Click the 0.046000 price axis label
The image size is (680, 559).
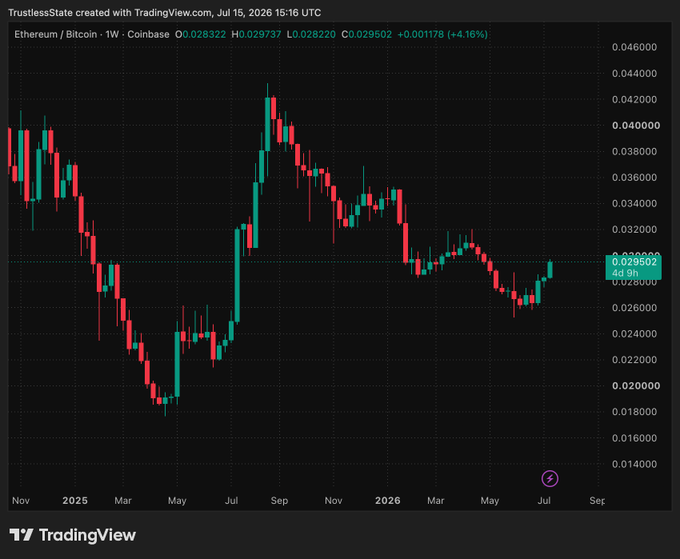coord(634,47)
